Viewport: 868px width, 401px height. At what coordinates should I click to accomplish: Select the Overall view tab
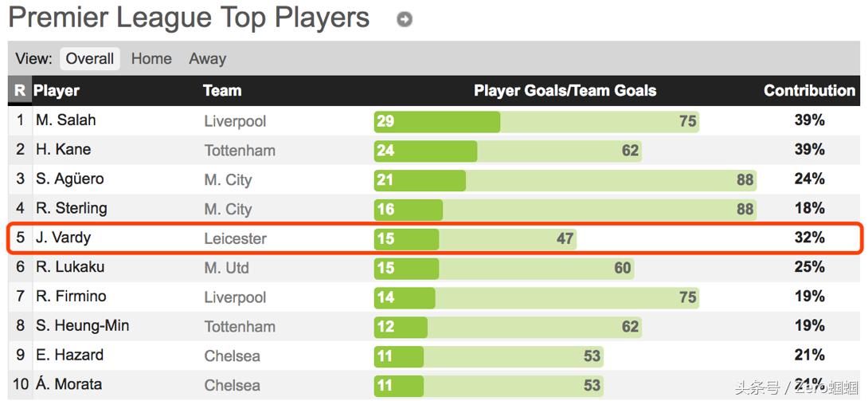coord(90,59)
